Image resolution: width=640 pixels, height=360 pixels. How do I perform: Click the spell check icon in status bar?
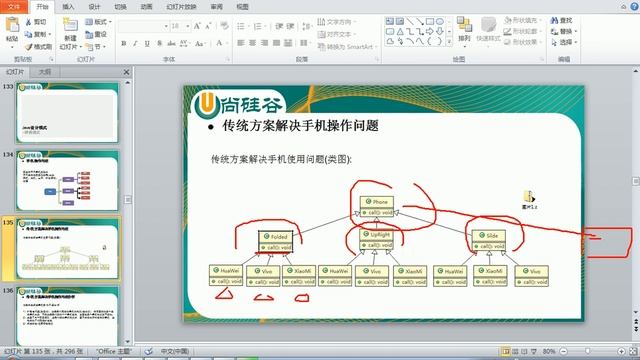[x=149, y=351]
